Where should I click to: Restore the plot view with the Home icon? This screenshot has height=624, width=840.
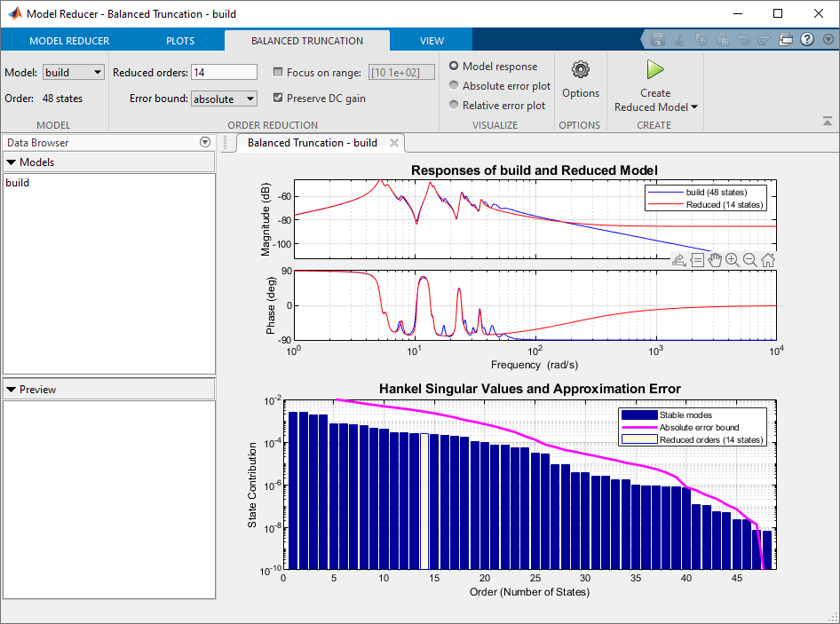767,259
